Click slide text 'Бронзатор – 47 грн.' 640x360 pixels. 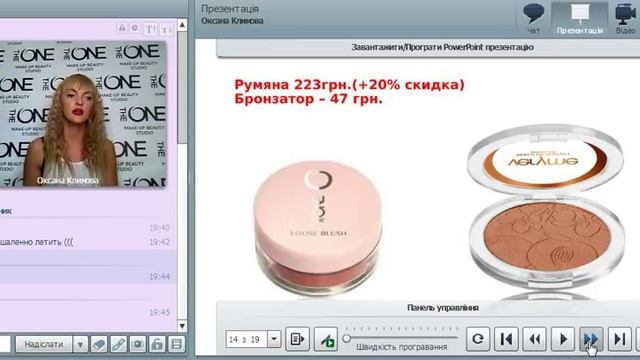tap(309, 99)
